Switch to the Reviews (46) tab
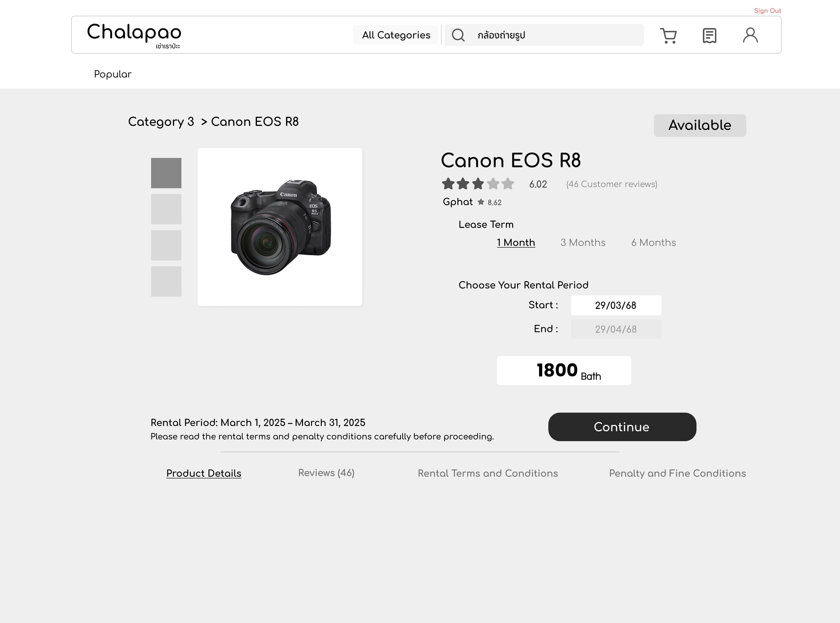Image resolution: width=840 pixels, height=623 pixels. click(x=326, y=473)
